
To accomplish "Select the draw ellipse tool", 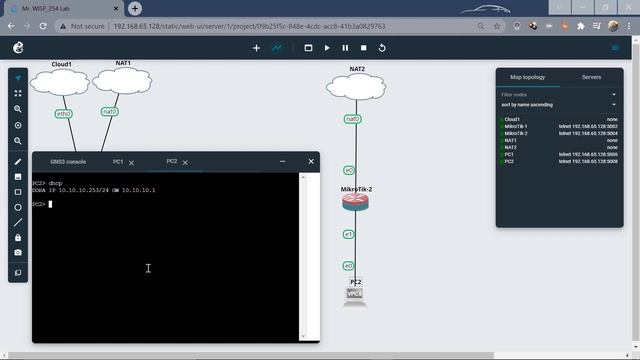I will pyautogui.click(x=18, y=207).
